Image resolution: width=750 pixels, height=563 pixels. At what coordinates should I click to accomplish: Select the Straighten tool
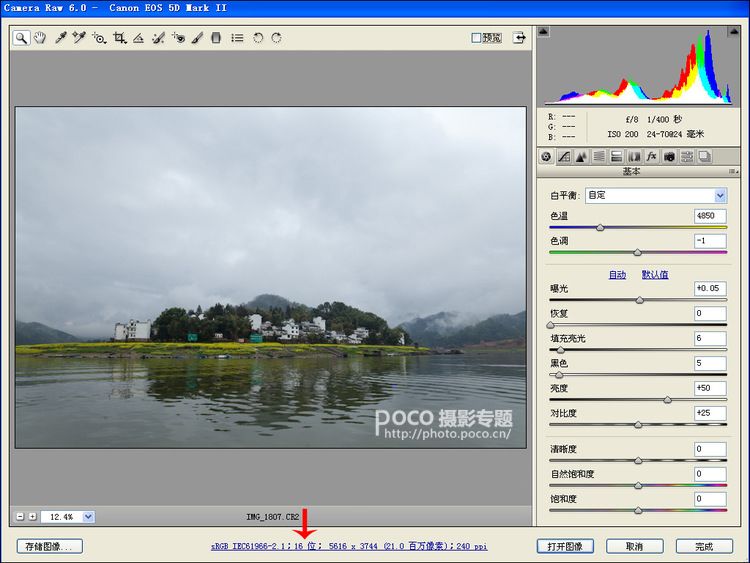(x=139, y=38)
